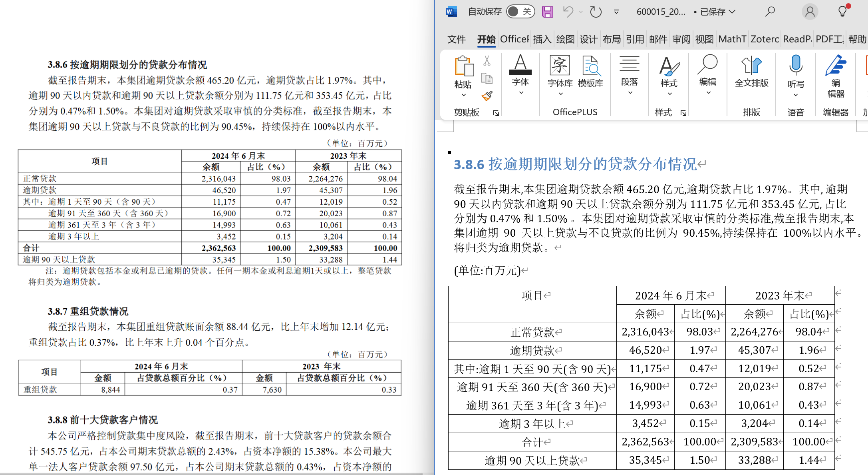Image resolution: width=868 pixels, height=475 pixels.
Task: Expand the 粘贴 options arrow
Action: click(x=463, y=95)
